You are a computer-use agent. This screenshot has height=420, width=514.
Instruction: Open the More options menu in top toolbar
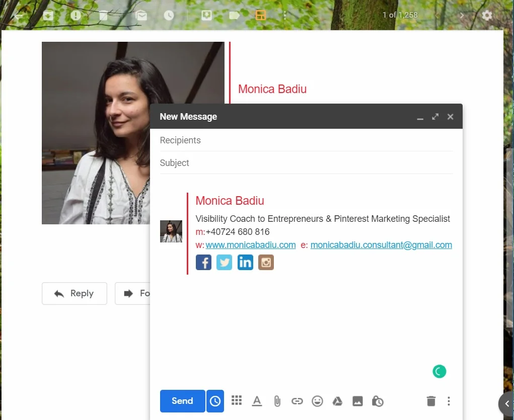[x=285, y=16]
